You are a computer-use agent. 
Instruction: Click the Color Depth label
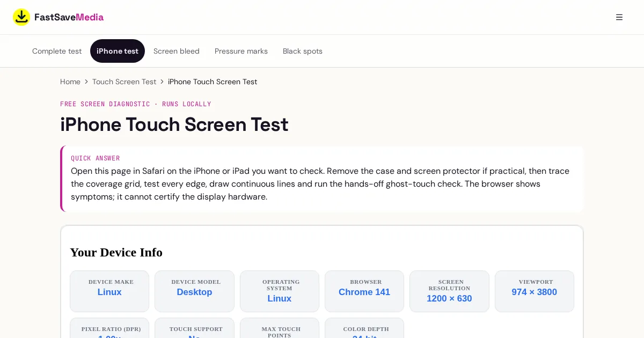[366, 329]
